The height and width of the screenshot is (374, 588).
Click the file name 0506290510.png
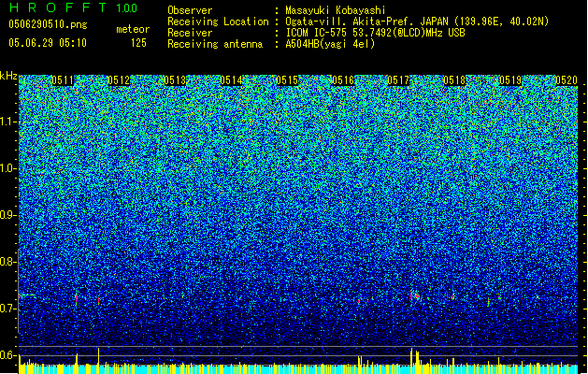pyautogui.click(x=48, y=25)
